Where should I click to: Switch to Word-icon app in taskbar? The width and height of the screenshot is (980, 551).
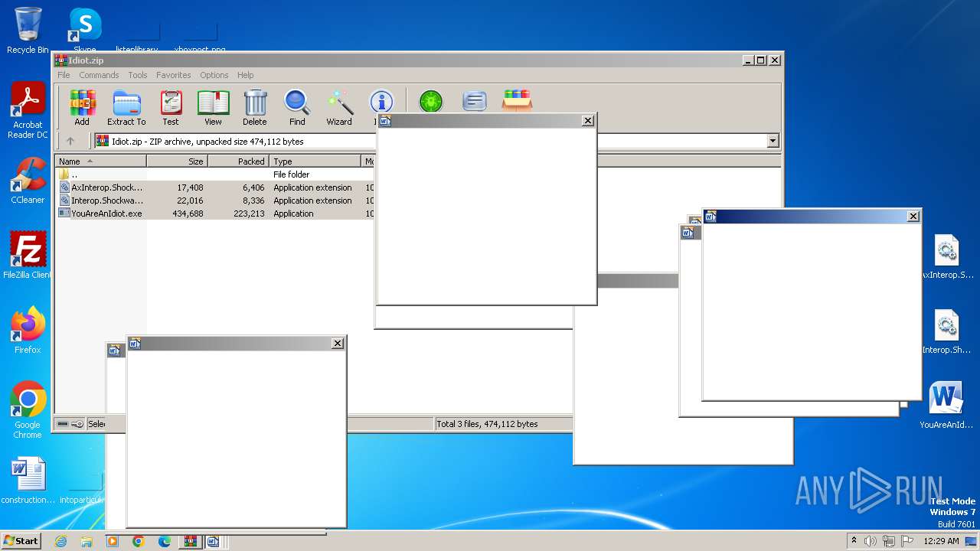click(x=213, y=541)
